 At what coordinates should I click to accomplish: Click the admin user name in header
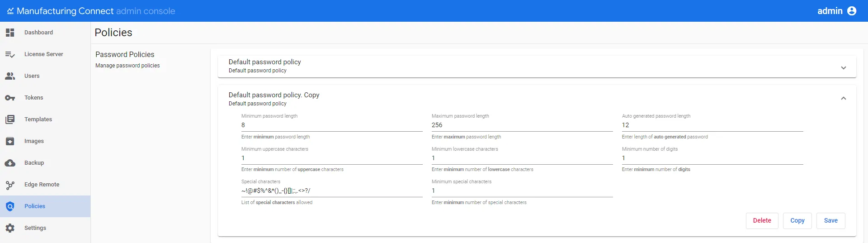[x=830, y=11]
